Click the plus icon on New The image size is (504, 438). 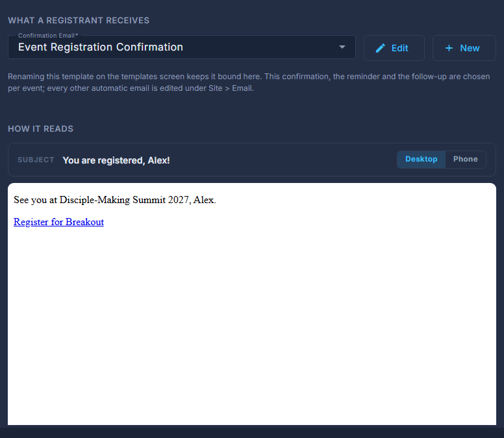click(449, 48)
